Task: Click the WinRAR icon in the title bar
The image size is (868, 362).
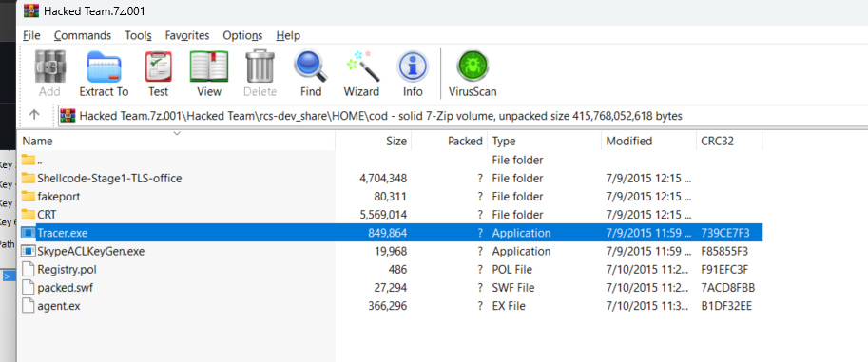Action: tap(31, 11)
